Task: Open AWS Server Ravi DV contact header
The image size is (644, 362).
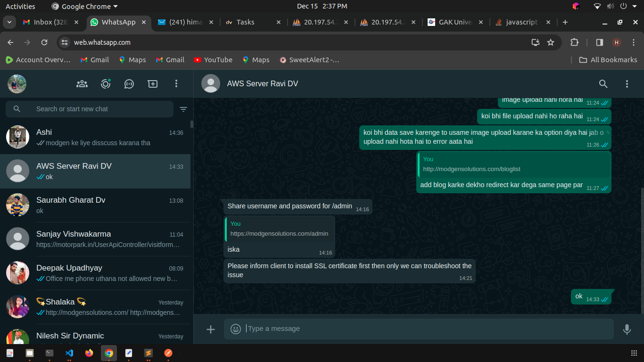Action: click(x=263, y=84)
